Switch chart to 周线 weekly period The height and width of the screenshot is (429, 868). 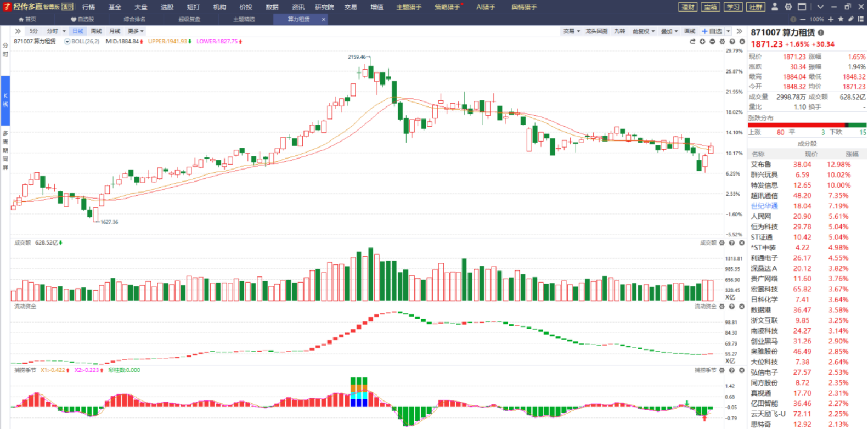pos(96,31)
